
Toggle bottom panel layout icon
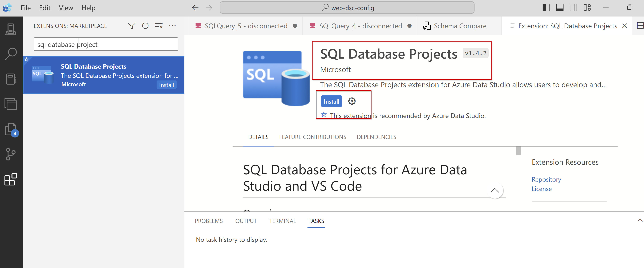click(560, 8)
